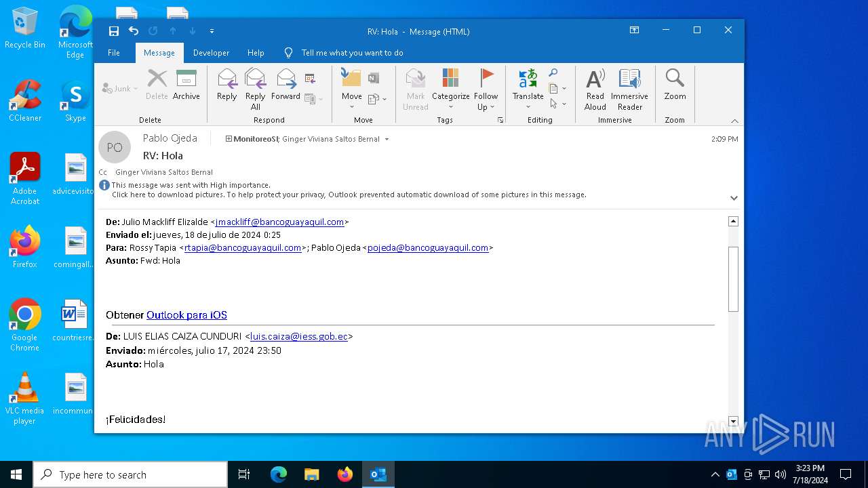This screenshot has height=488, width=868.
Task: Reply to the sender
Action: point(226,85)
